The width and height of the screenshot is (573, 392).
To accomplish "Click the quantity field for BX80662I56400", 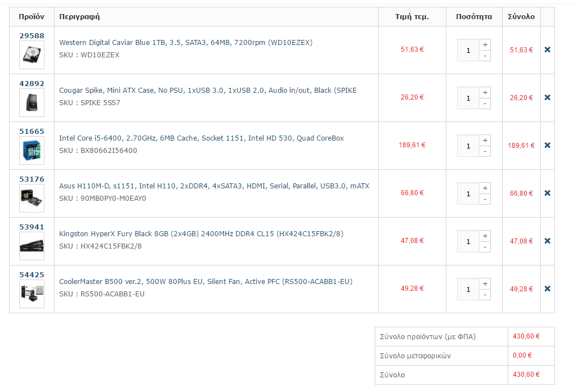I will 468,146.
